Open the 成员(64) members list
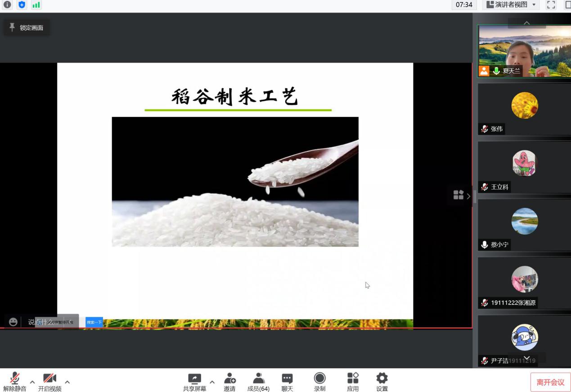571x392 pixels. tap(258, 382)
